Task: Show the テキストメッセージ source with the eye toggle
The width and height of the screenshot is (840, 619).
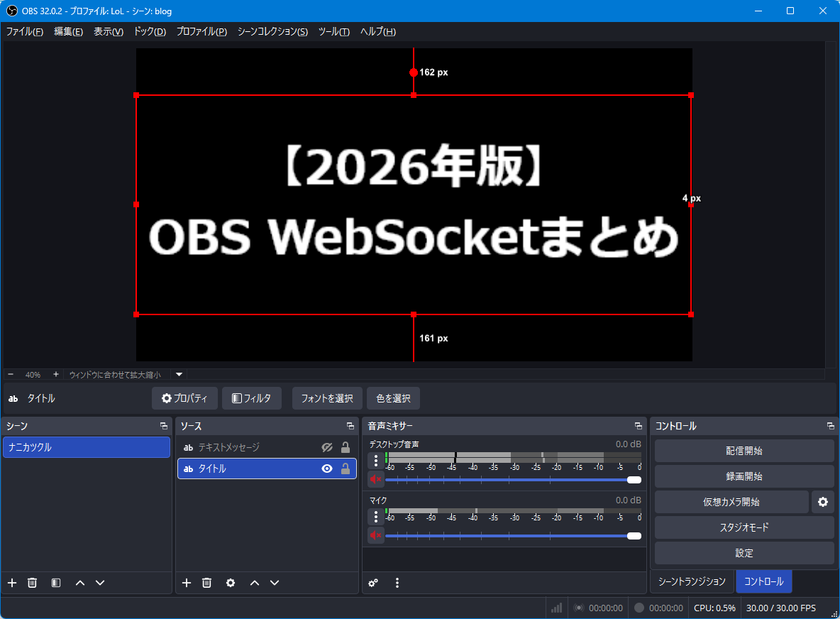Action: [x=326, y=447]
